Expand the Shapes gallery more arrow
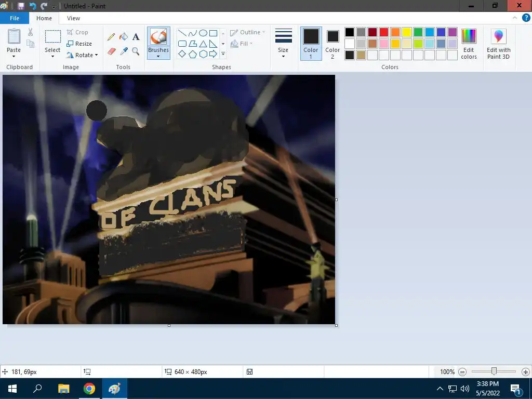This screenshot has height=399, width=532. (x=223, y=54)
